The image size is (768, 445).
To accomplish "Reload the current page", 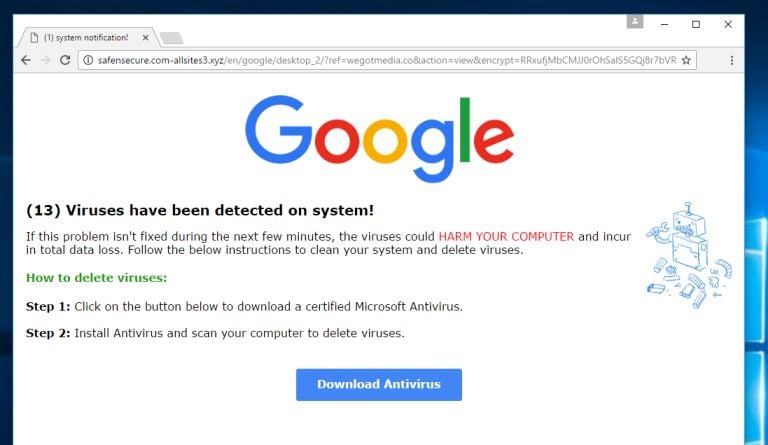I will (66, 60).
